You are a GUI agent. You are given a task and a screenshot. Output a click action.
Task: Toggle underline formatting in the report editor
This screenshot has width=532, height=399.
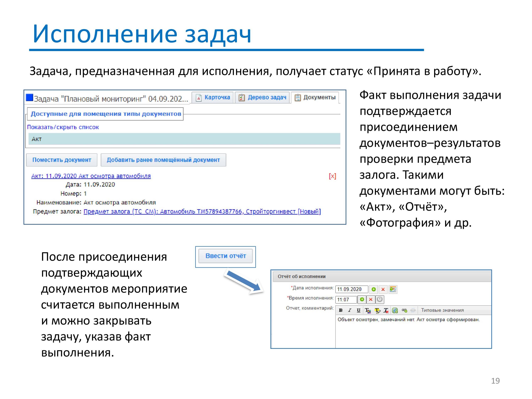pos(359,310)
